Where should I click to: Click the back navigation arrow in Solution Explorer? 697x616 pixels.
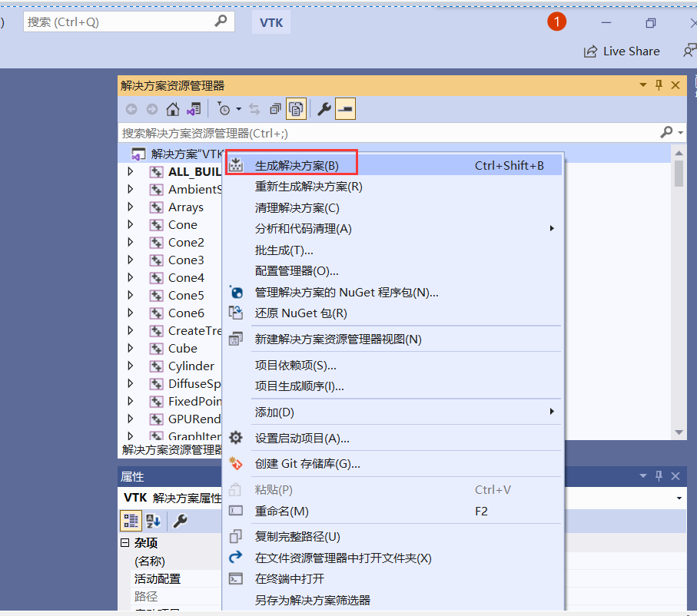click(x=131, y=109)
